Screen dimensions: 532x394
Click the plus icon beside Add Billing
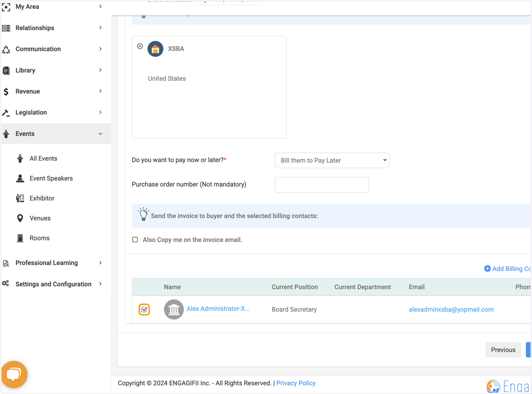(487, 269)
